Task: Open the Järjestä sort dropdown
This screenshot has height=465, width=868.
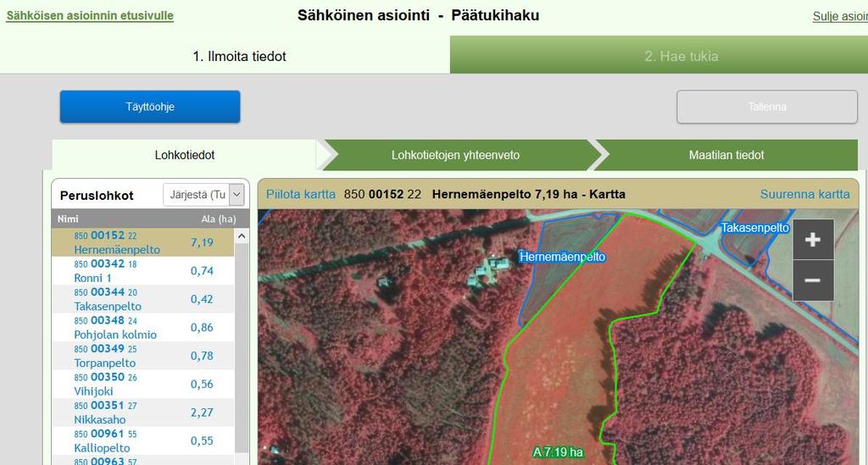Action: (203, 195)
